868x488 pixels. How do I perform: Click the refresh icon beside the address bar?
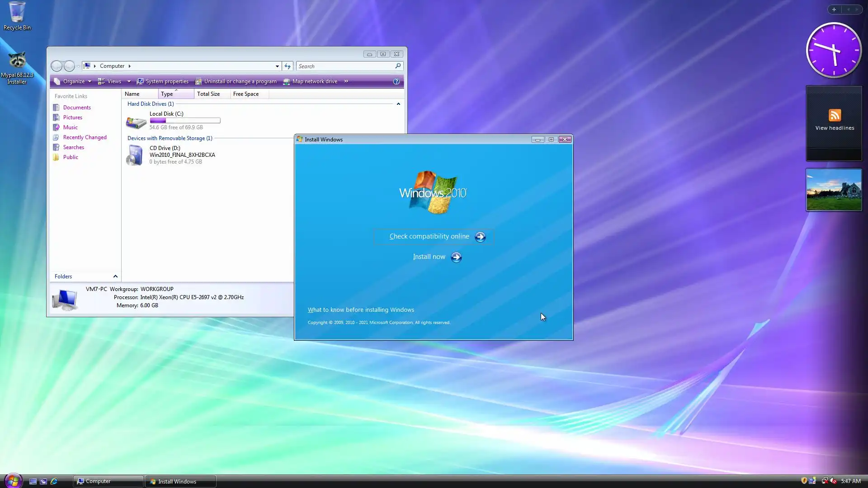tap(288, 66)
